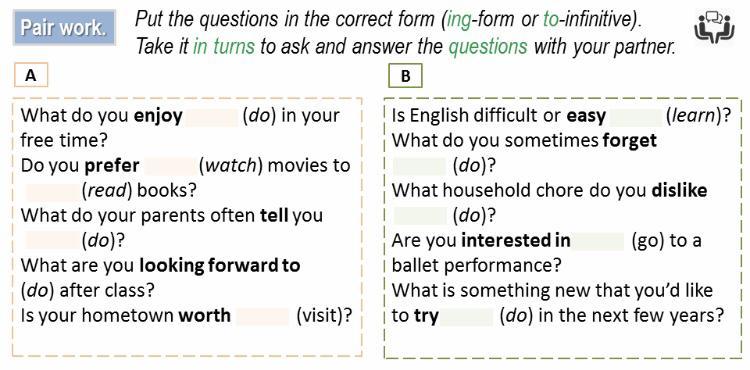Click the blank after easy
750x370 pixels.
(636, 117)
